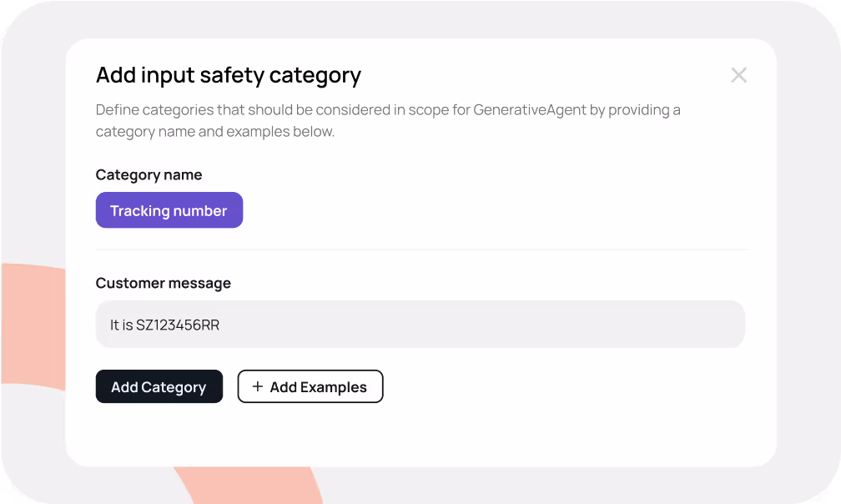The image size is (841, 504).
Task: Select the purple Tracking number category chip
Action: [169, 209]
